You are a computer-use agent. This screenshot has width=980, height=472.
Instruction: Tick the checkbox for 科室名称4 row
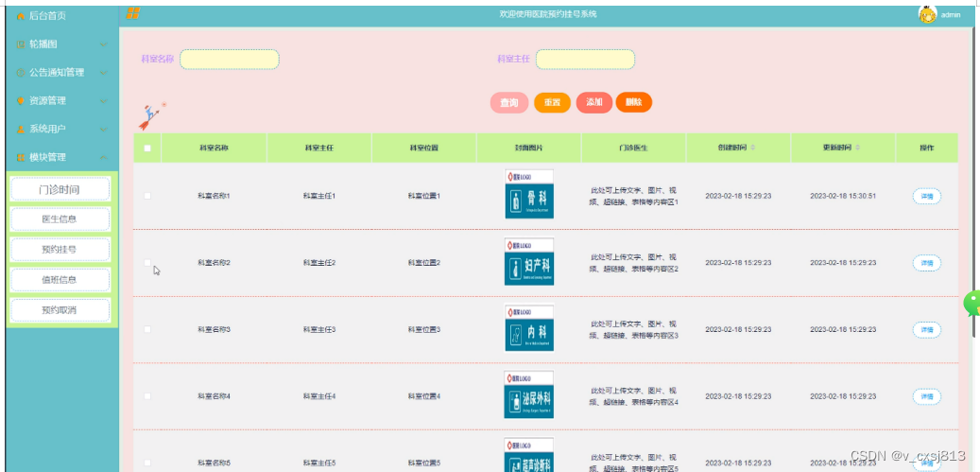pos(147,395)
